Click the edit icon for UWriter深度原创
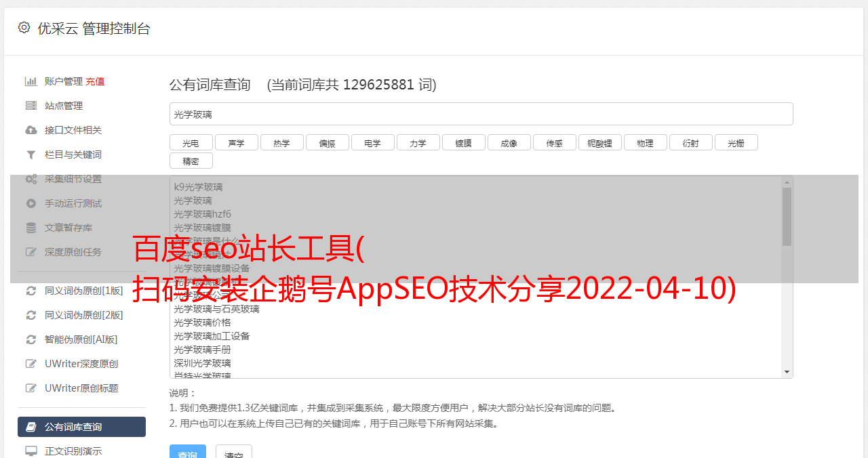868x458 pixels. 31,364
